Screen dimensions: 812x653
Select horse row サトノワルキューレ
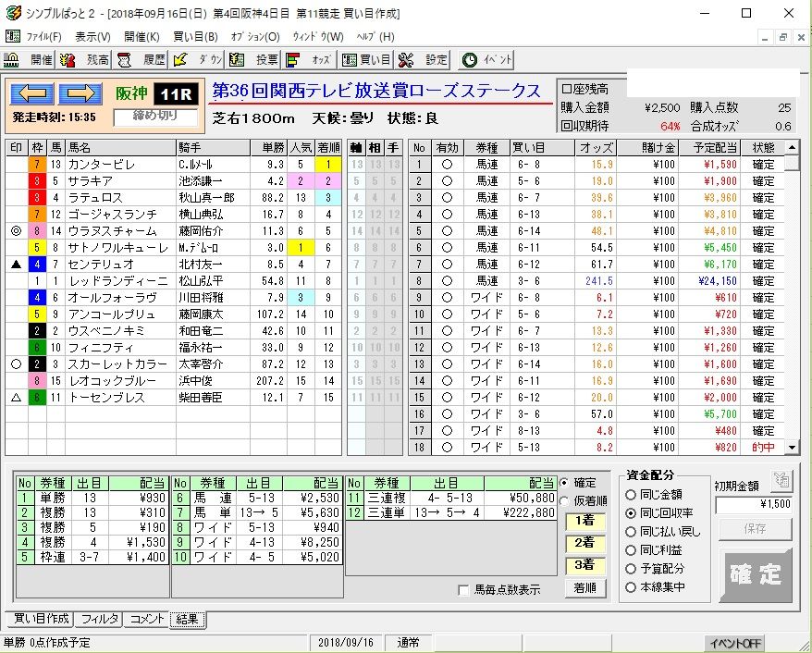[x=174, y=248]
